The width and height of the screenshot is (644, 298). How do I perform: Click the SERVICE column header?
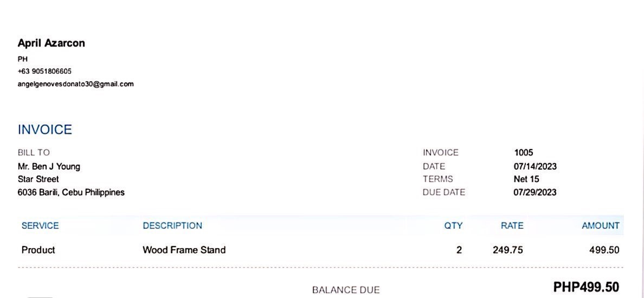(40, 226)
